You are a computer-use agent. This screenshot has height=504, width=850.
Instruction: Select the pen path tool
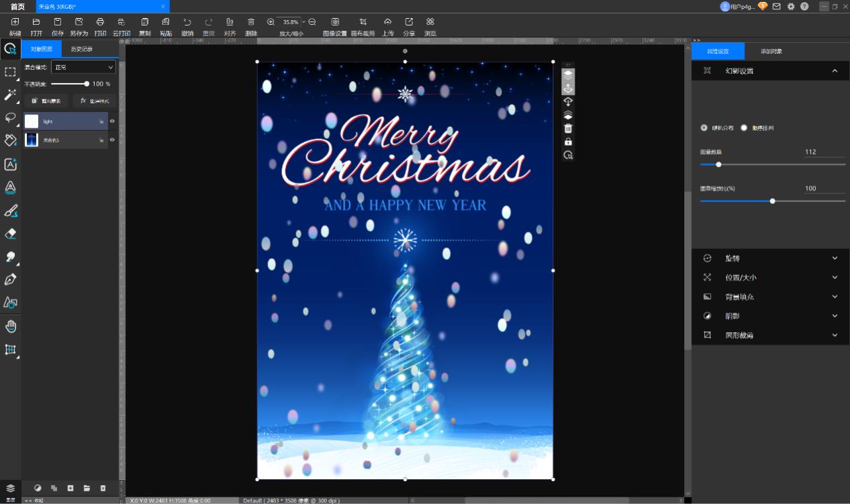click(10, 279)
